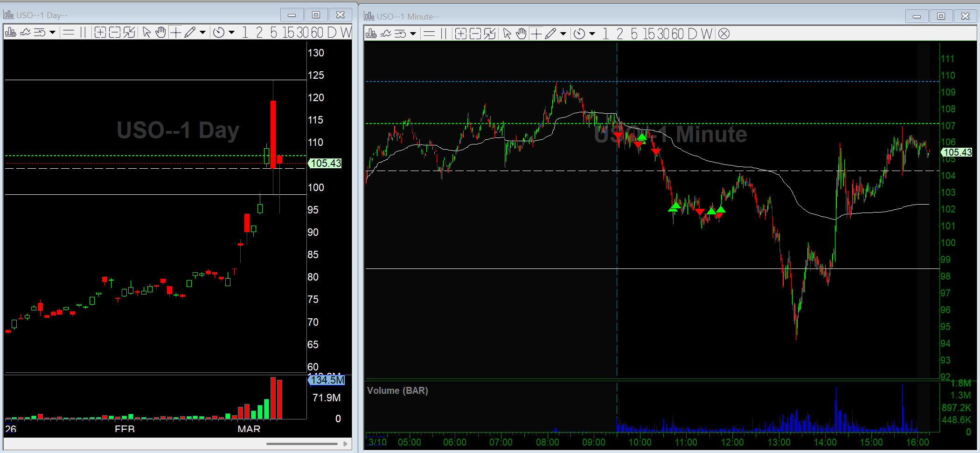Open chart settings in Day chart toolbar
This screenshot has height=453, width=980.
pyautogui.click(x=10, y=32)
